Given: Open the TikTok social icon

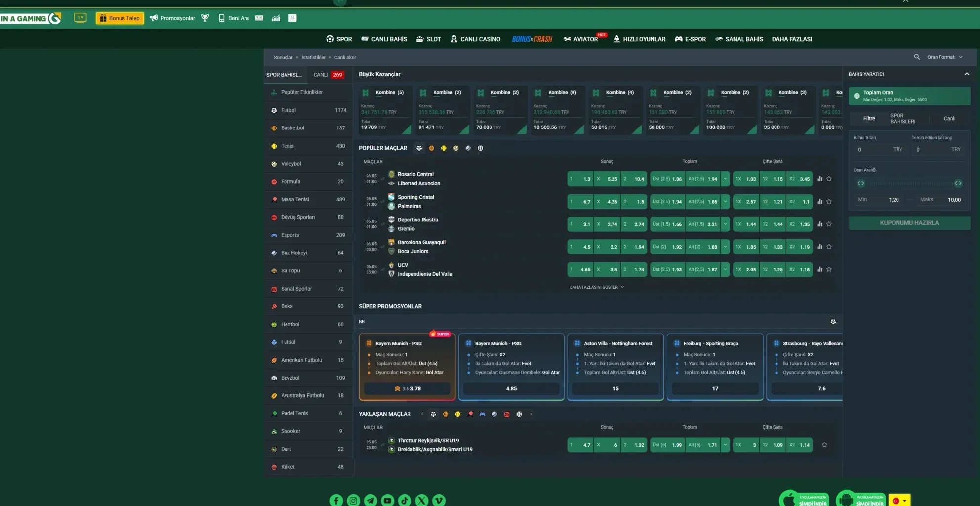Looking at the screenshot, I should pos(405,500).
